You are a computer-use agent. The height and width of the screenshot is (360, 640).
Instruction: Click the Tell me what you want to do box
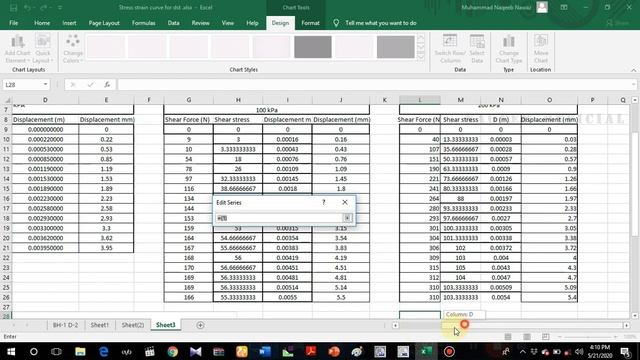click(380, 23)
